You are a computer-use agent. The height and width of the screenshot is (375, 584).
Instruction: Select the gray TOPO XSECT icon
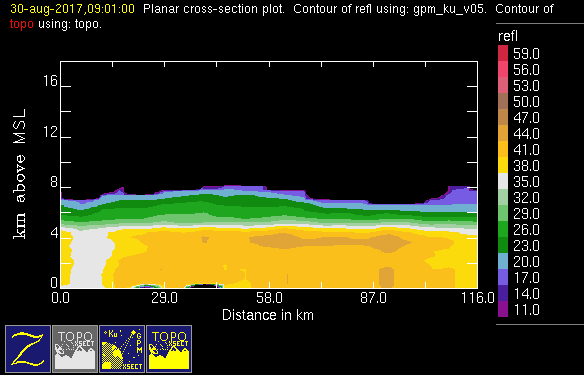pos(75,349)
